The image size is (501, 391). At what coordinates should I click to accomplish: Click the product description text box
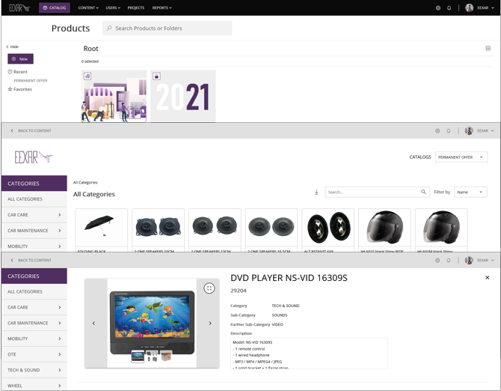tap(309, 353)
